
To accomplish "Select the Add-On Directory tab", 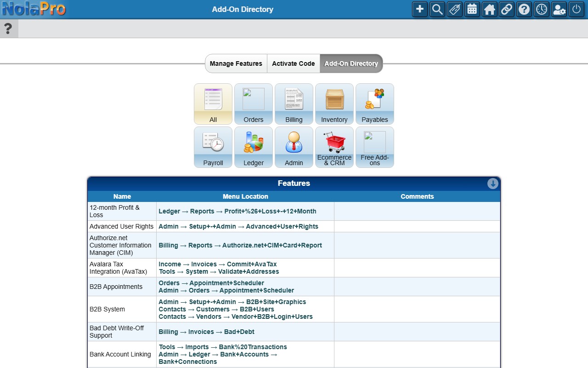I will pos(351,63).
